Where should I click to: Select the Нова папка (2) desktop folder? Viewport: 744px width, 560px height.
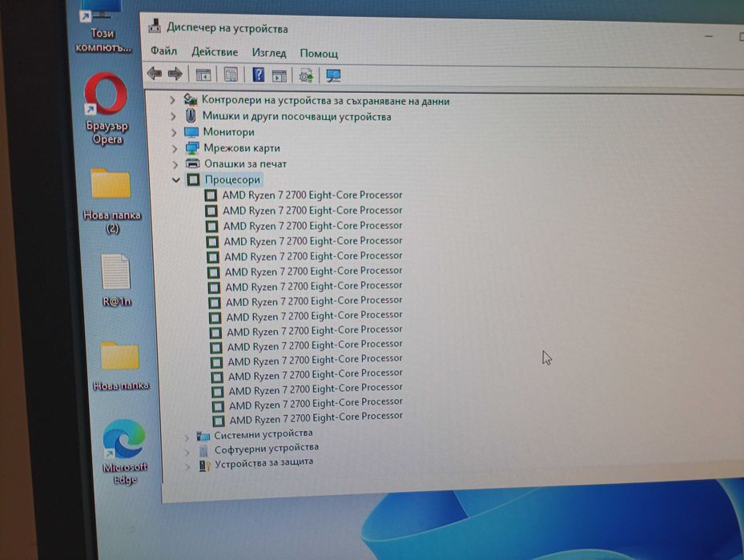[x=111, y=202]
